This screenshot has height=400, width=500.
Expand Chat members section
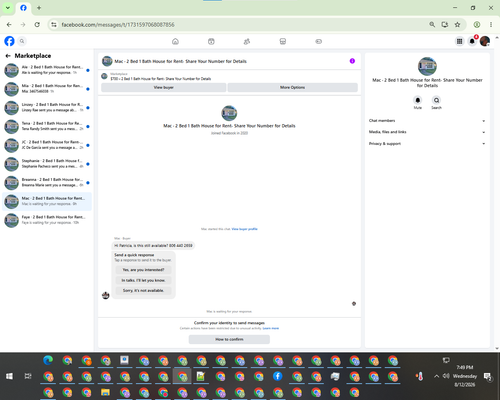[427, 121]
